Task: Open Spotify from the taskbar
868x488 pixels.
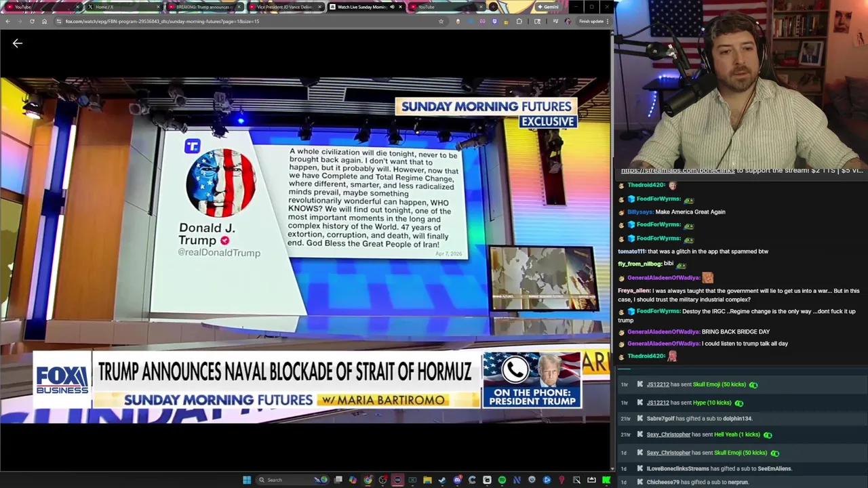Action: coord(502,480)
